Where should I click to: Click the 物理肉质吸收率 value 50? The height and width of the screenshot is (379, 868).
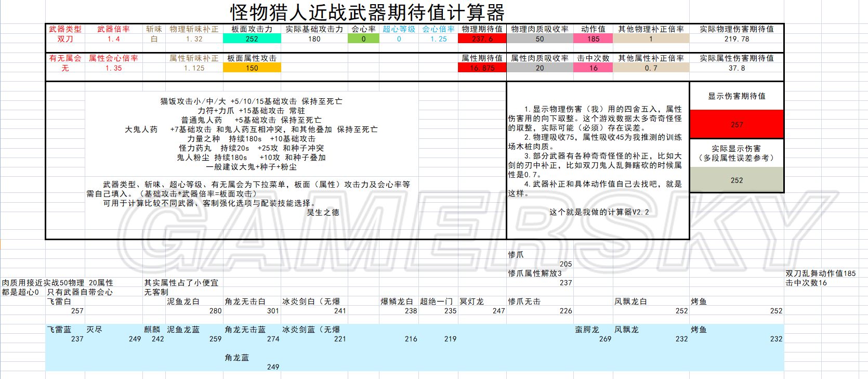click(540, 39)
